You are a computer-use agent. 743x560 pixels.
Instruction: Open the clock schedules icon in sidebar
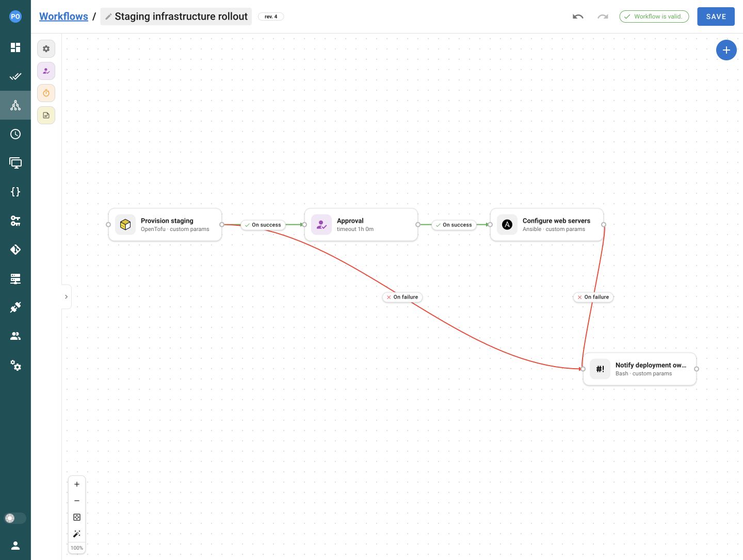point(15,134)
